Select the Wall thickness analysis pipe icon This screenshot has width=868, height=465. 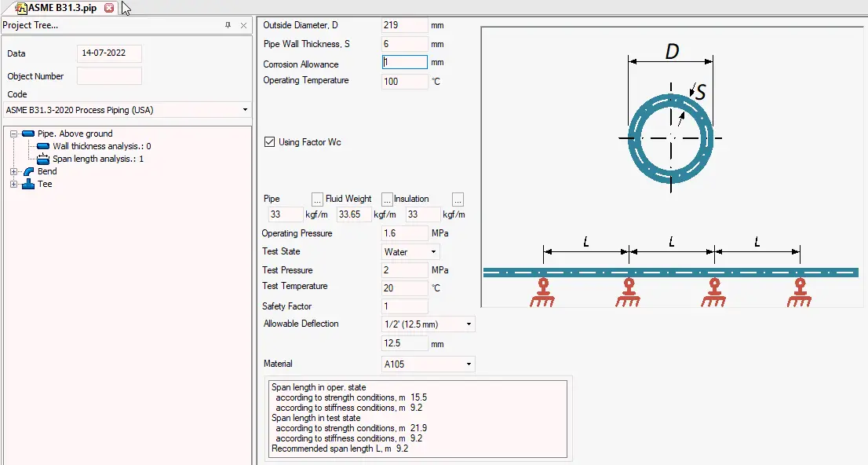45,146
